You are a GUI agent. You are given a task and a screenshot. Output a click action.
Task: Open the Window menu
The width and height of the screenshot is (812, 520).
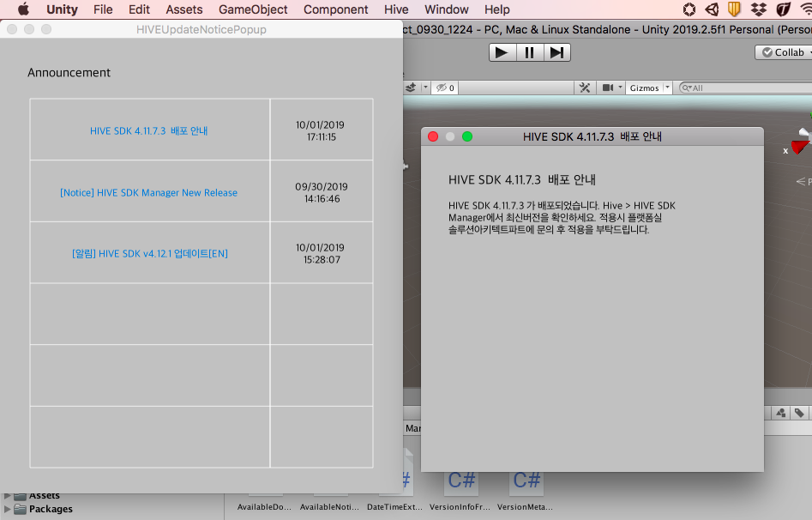[447, 9]
